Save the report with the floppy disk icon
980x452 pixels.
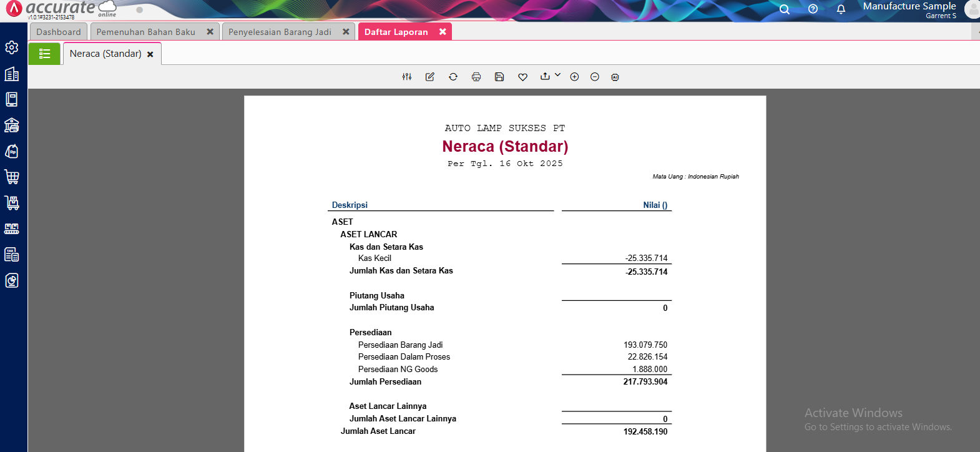499,77
